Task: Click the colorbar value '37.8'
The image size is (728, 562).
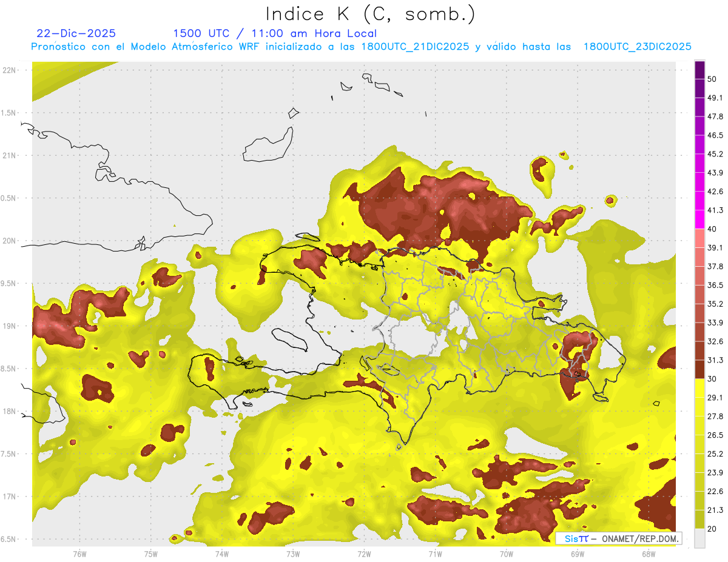Action: coord(715,266)
